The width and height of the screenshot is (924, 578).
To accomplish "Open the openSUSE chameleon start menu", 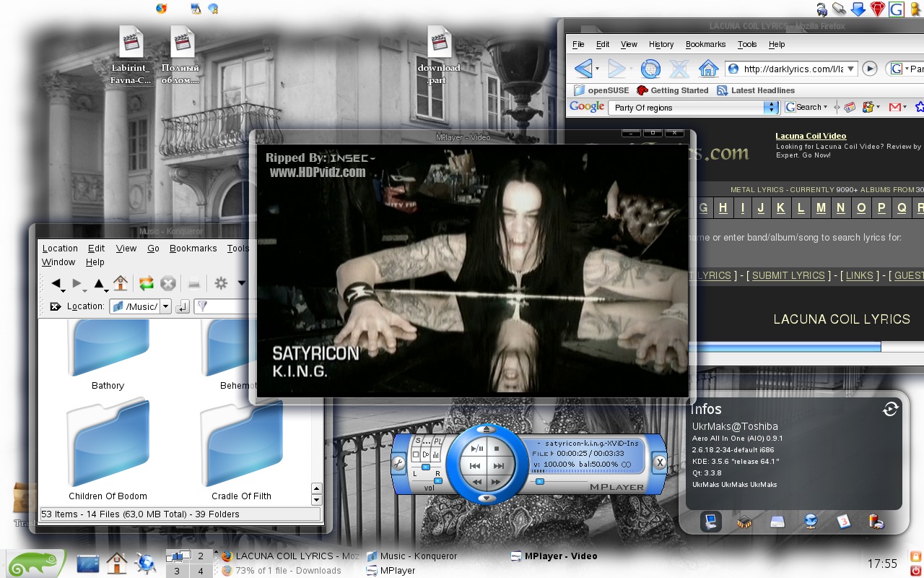I will pyautogui.click(x=36, y=562).
